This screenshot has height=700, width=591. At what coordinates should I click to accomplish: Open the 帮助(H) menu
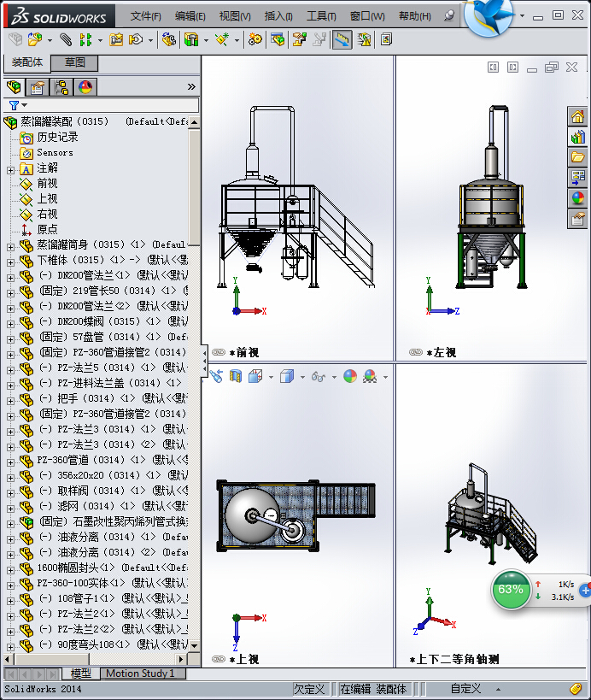point(415,16)
